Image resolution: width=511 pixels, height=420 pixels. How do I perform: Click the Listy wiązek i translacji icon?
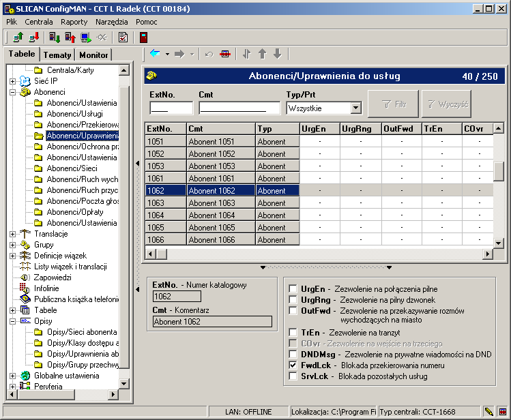25,267
